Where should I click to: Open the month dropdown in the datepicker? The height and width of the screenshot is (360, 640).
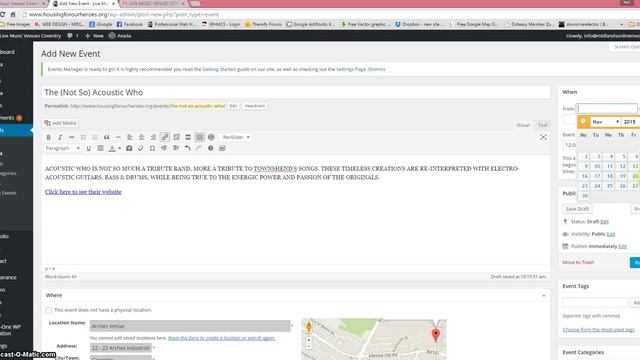pyautogui.click(x=606, y=122)
